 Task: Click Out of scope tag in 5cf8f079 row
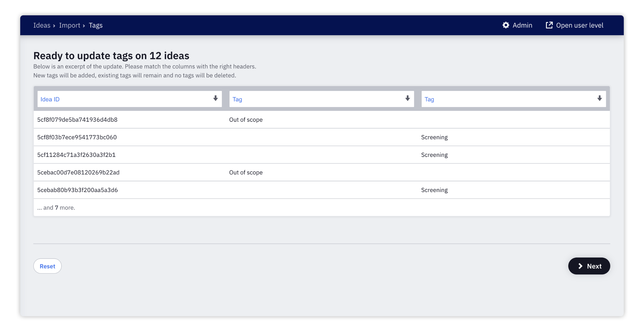click(246, 120)
